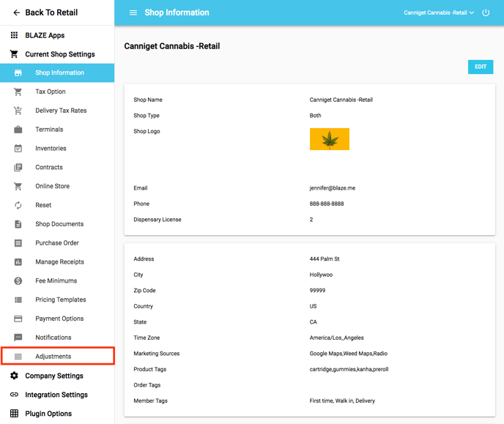The image size is (504, 424).
Task: Click the Canniget Cannabis -Retail page heading
Action: [x=172, y=46]
